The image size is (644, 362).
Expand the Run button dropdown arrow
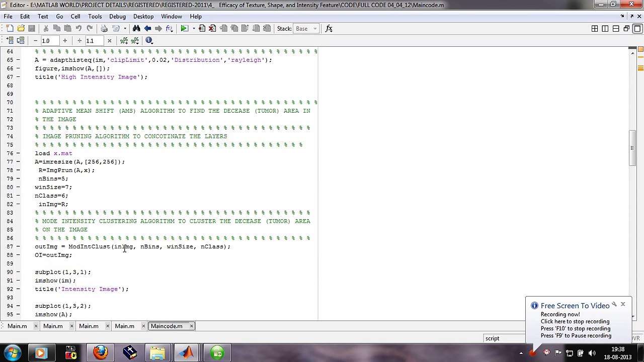tap(193, 29)
